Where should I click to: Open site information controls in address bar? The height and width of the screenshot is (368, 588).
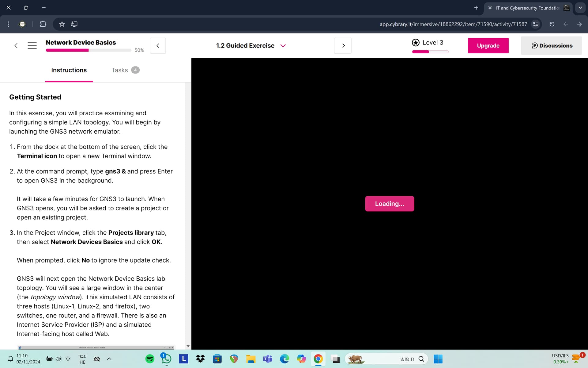pyautogui.click(x=535, y=24)
